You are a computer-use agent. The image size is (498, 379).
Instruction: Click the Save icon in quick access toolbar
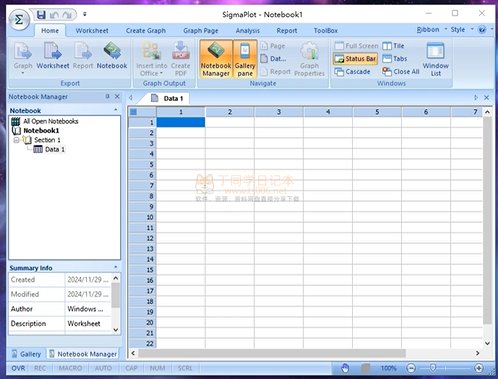coord(41,15)
